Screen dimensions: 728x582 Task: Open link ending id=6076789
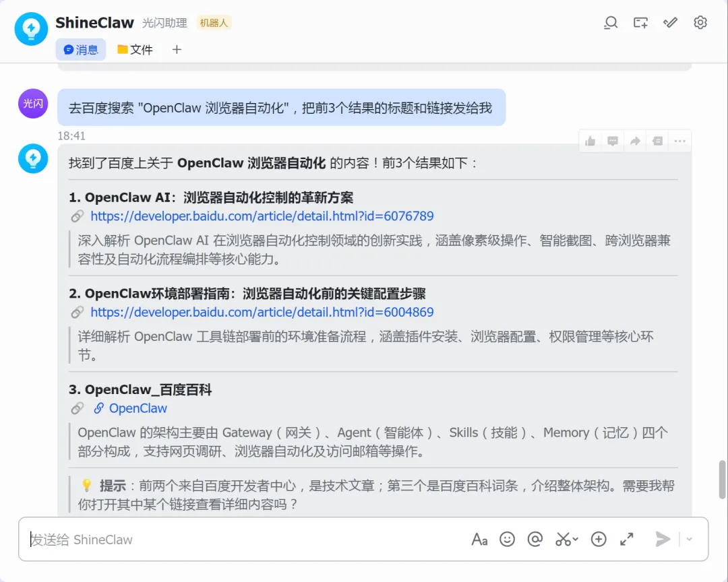click(262, 216)
